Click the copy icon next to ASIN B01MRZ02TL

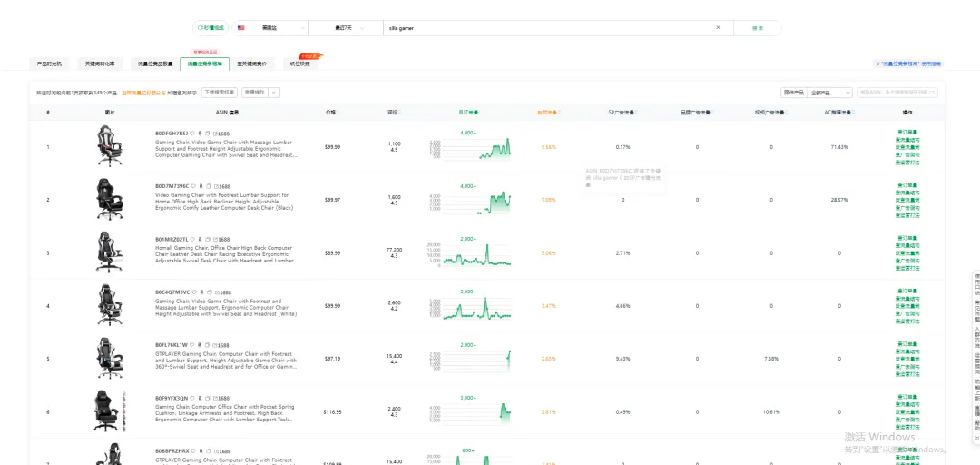click(x=209, y=239)
